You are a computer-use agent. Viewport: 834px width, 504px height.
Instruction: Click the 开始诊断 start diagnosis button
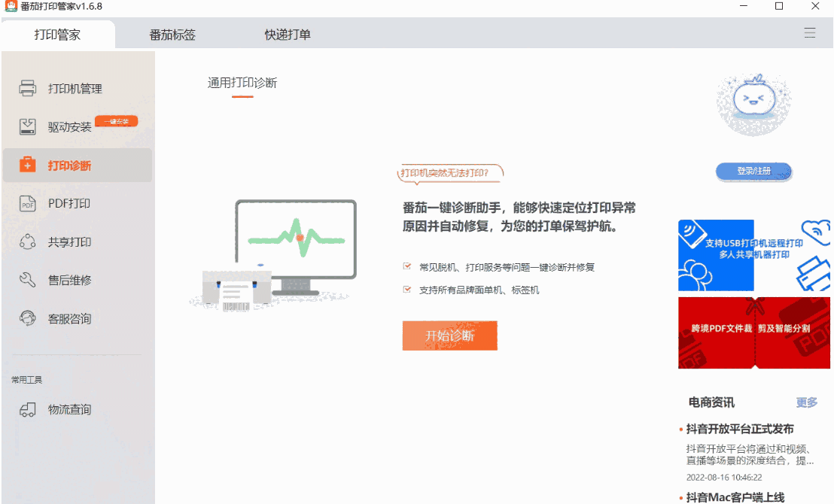[x=449, y=335]
